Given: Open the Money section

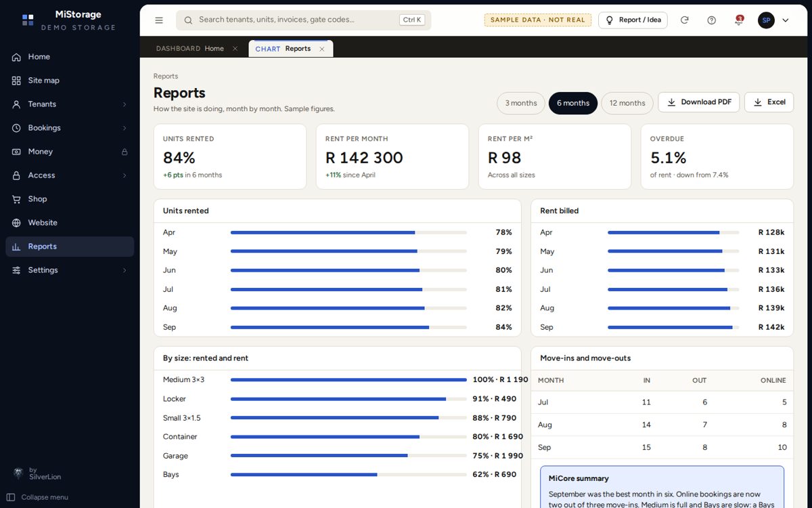Looking at the screenshot, I should click(x=70, y=152).
